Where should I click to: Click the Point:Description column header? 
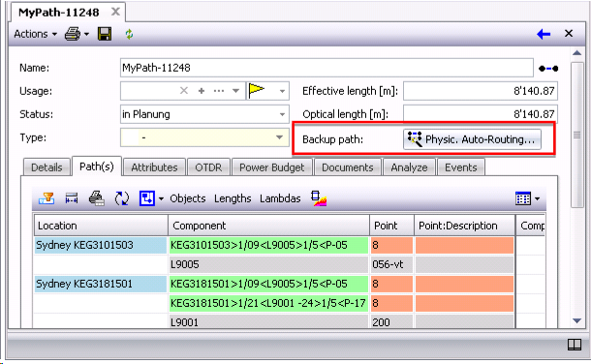(x=464, y=226)
